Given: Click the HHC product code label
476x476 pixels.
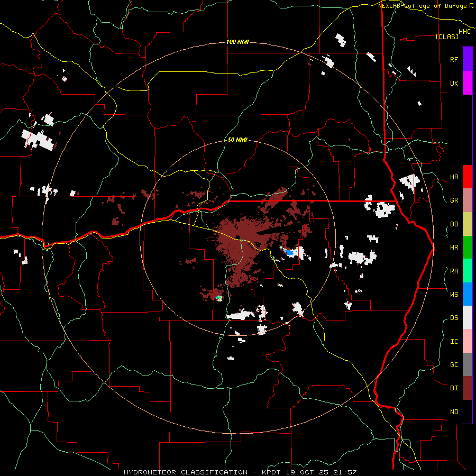Looking at the screenshot, I should (x=465, y=32).
